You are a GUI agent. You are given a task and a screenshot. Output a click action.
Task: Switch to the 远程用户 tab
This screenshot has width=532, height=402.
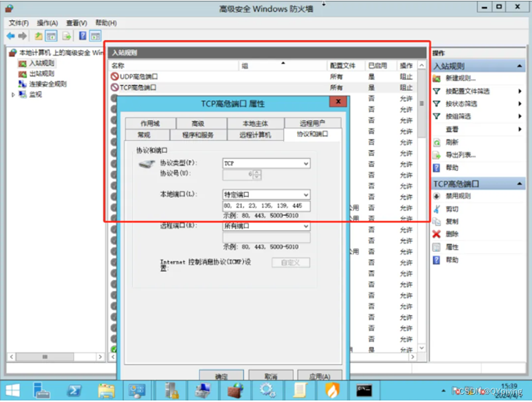[312, 124]
